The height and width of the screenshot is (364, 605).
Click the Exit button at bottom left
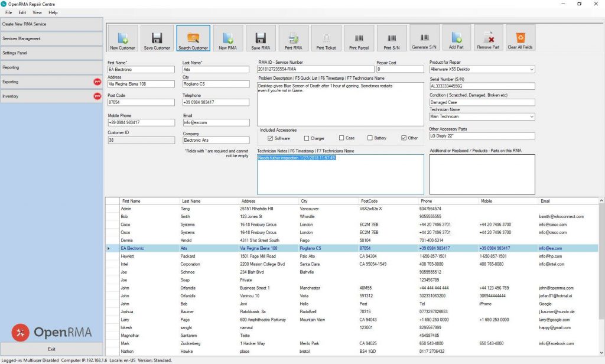(51, 349)
